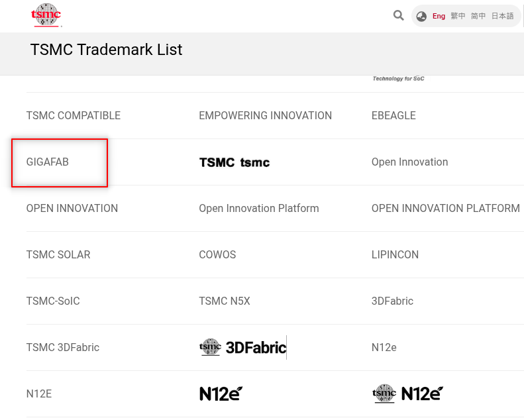Click the globe language icon
Viewport: 524px width, 420px height.
tap(421, 17)
